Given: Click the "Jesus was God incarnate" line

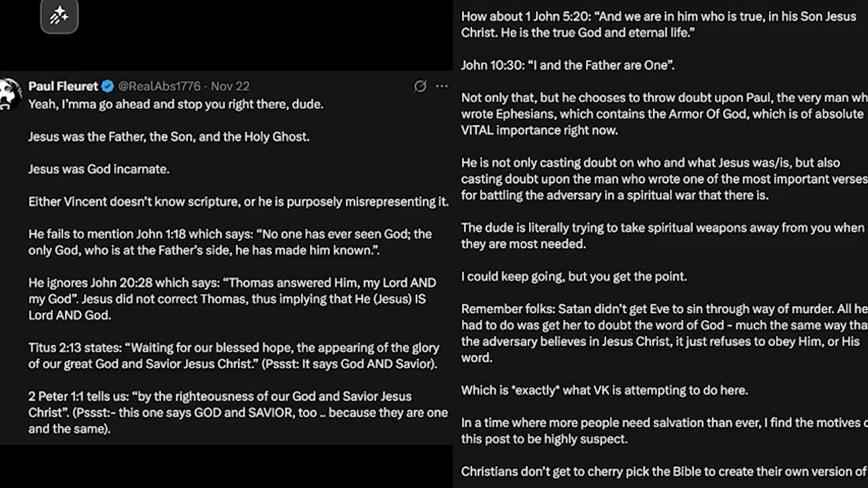Looking at the screenshot, I should tap(99, 169).
